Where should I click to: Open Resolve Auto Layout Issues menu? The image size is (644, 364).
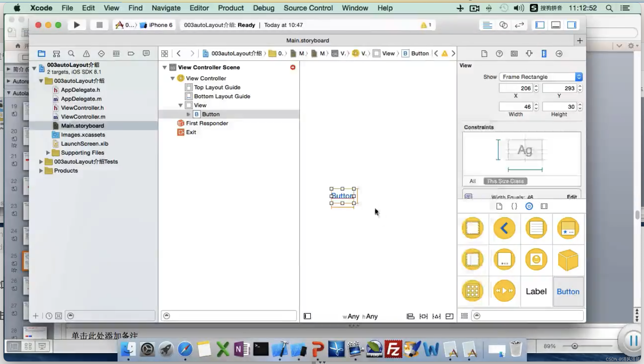pyautogui.click(x=437, y=316)
